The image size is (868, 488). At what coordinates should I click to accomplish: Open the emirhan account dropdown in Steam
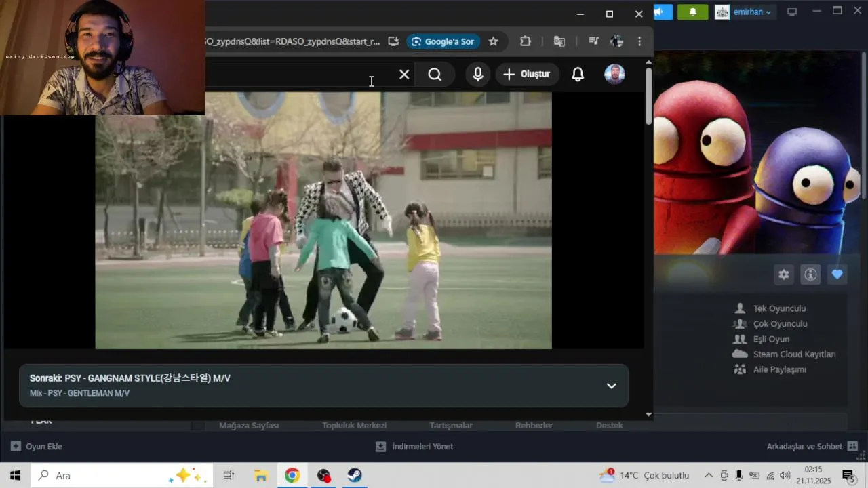click(744, 12)
